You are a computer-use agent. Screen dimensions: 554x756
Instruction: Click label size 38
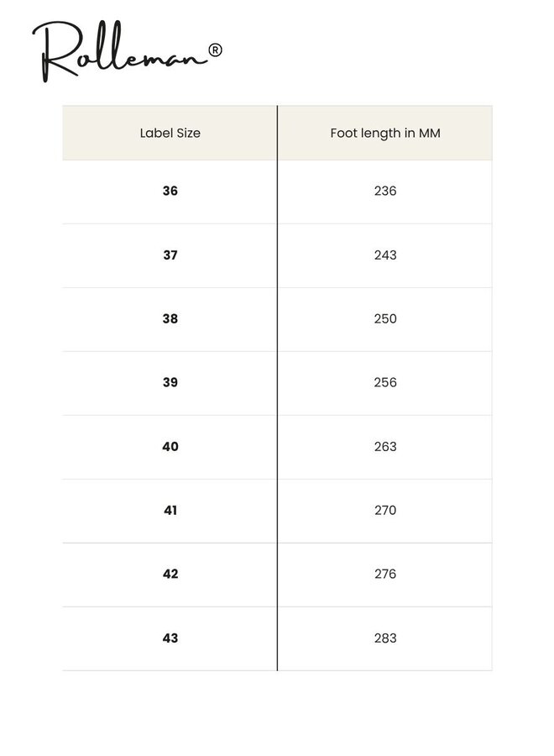click(x=170, y=318)
